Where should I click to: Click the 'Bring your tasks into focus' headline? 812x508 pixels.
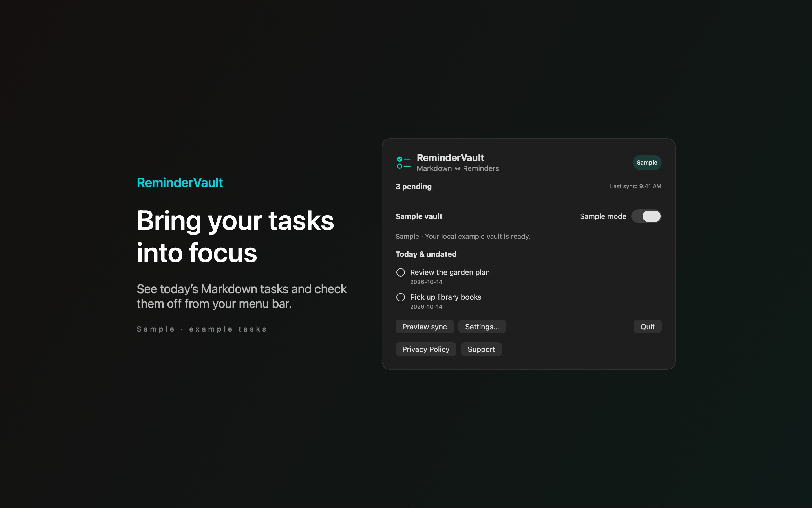(x=235, y=237)
